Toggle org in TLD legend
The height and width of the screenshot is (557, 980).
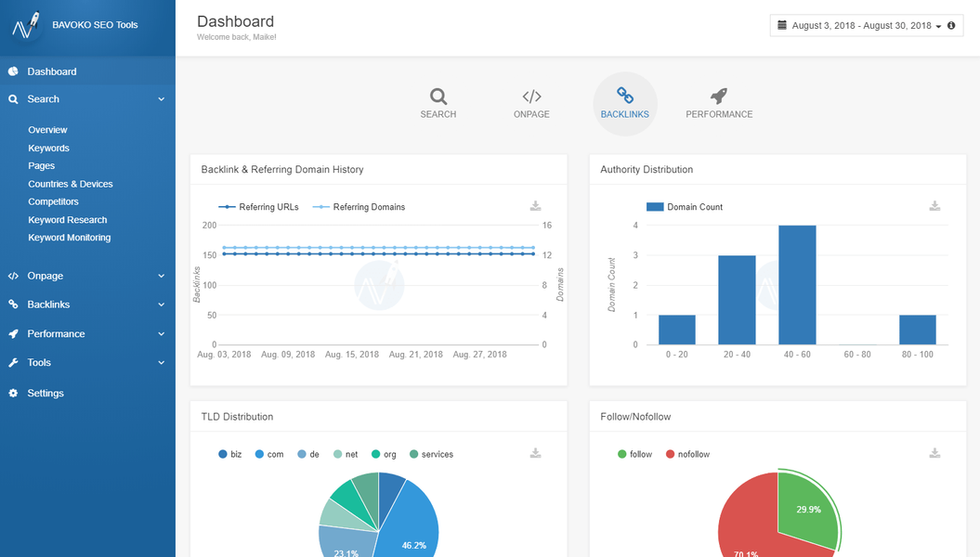click(384, 454)
